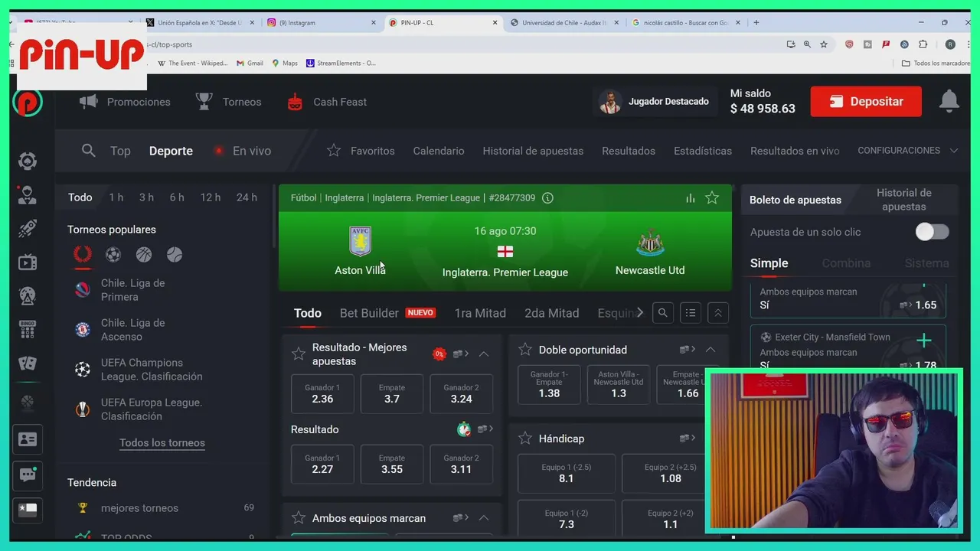Select the laurel wreath popular tournaments filter
The height and width of the screenshot is (551, 980).
82,254
